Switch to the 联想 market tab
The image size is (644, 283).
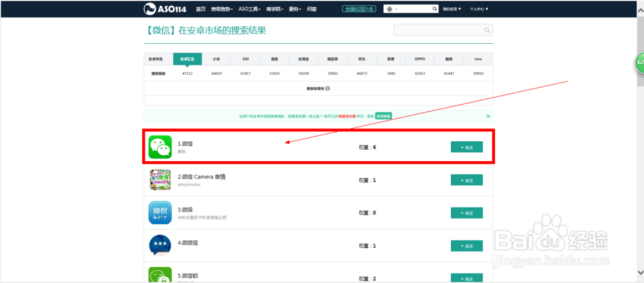point(391,59)
